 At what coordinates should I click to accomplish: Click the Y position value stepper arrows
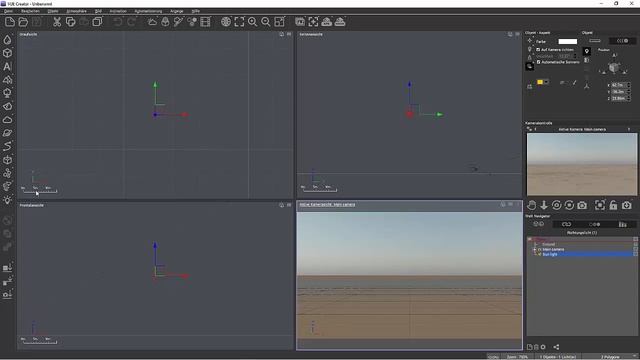pos(629,91)
